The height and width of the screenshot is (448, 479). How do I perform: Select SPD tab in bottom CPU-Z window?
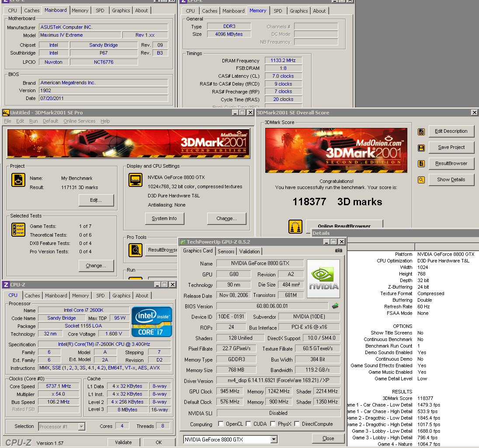[101, 296]
